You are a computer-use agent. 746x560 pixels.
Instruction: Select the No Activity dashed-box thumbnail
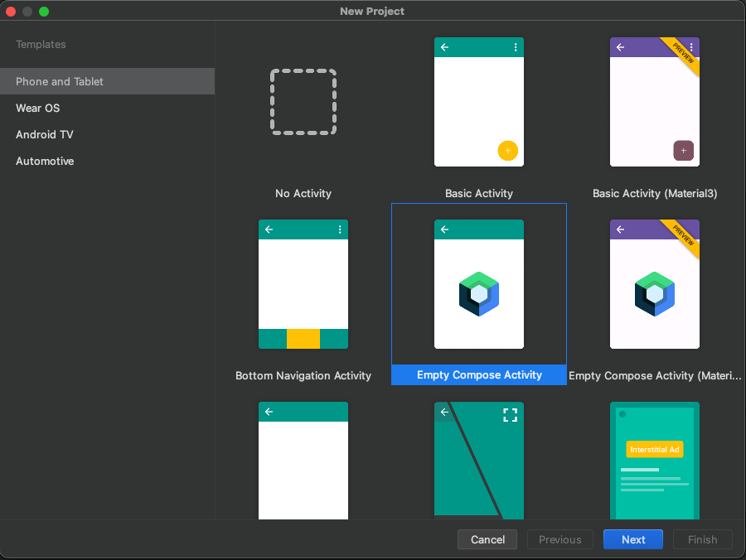[x=303, y=102]
